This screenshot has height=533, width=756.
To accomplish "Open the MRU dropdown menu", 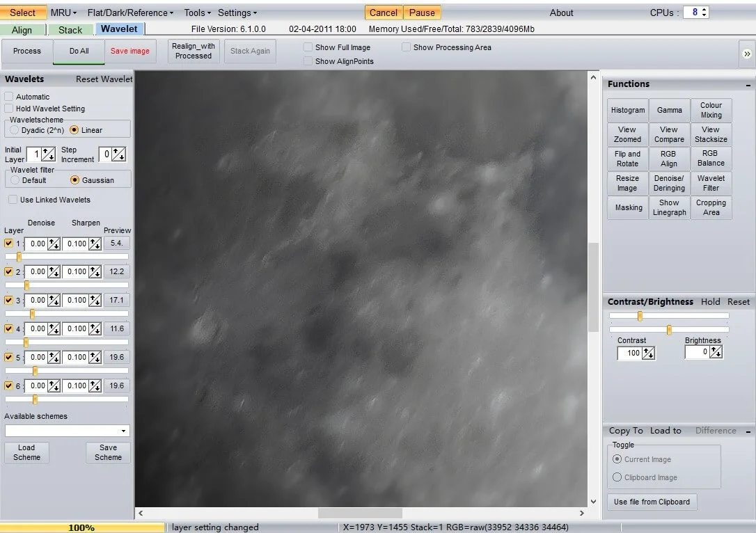I will click(63, 13).
